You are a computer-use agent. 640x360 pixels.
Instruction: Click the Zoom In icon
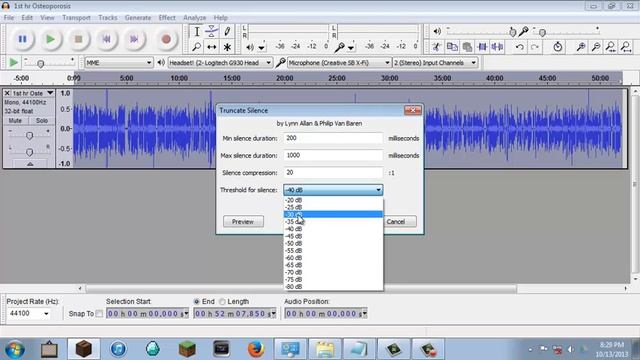580,47
